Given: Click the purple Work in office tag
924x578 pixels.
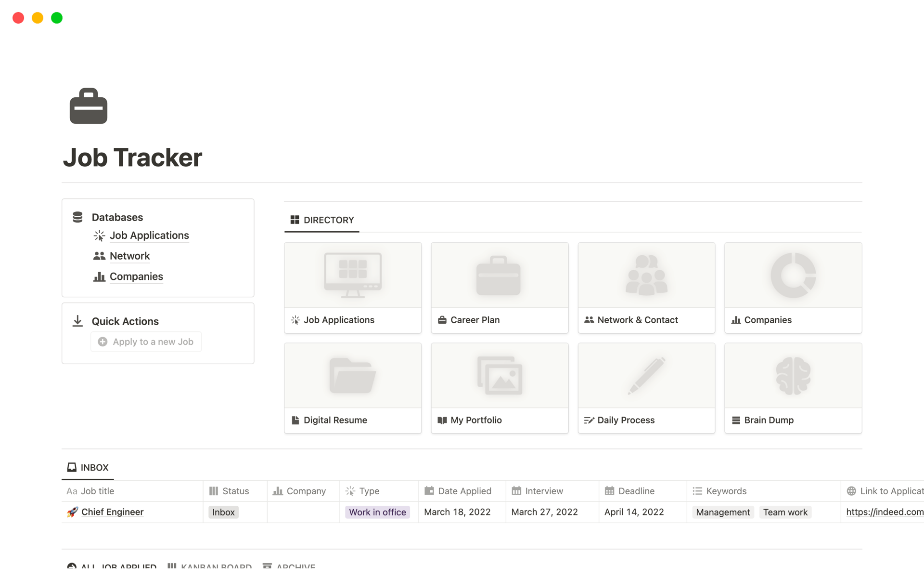Looking at the screenshot, I should tap(377, 512).
